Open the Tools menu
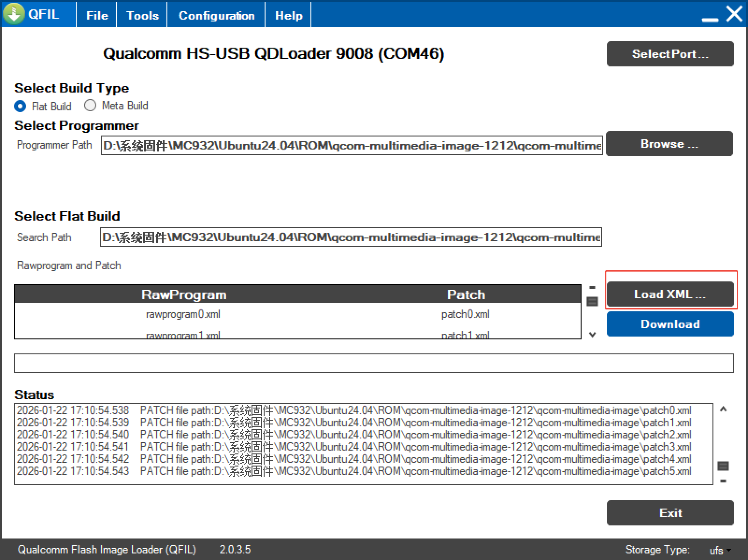The image size is (748, 560). pyautogui.click(x=142, y=15)
